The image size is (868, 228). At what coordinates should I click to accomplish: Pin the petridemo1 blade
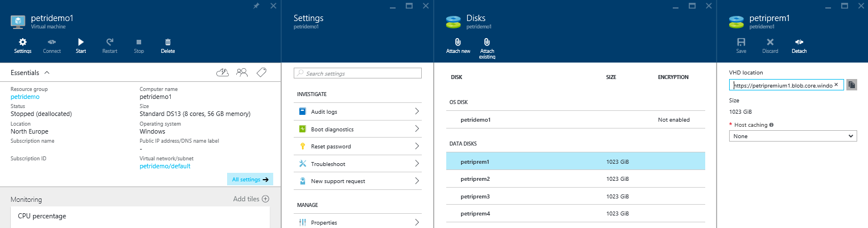click(256, 6)
